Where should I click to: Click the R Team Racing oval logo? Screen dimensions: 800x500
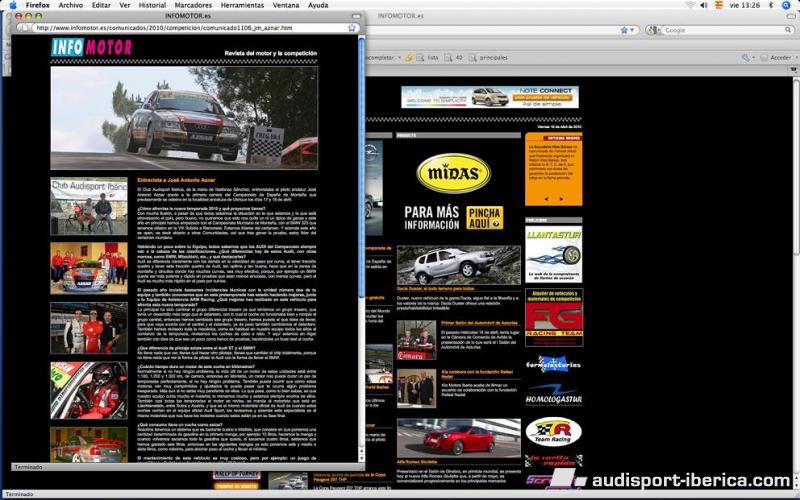tap(554, 432)
